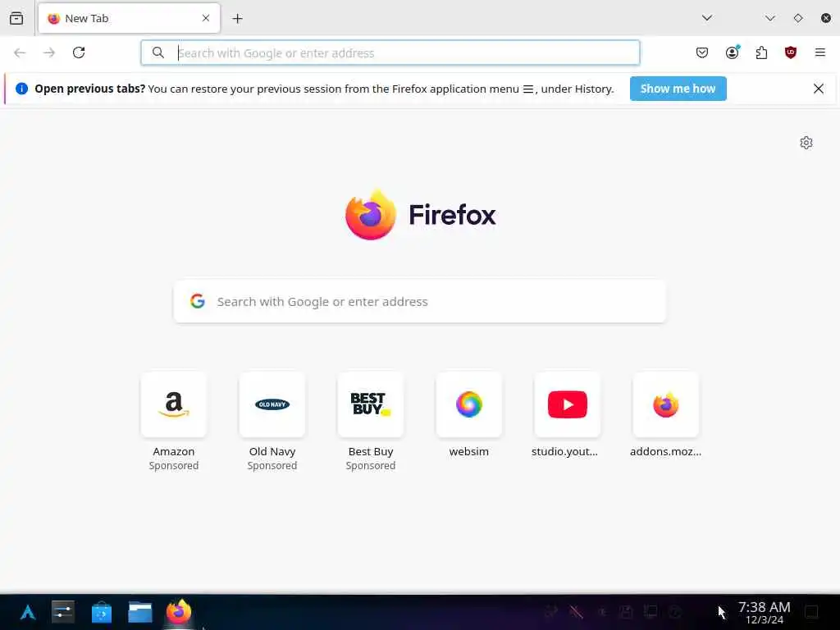Open Personalize new tab gear

point(806,143)
